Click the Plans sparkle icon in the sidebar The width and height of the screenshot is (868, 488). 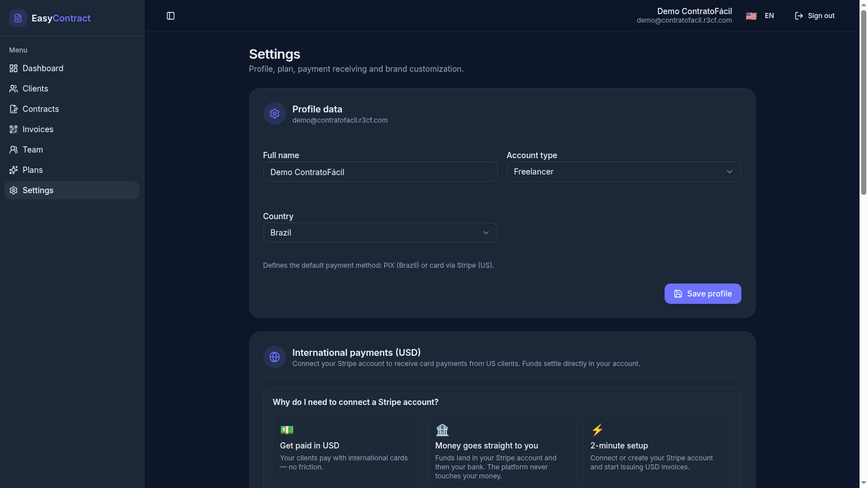(x=14, y=170)
